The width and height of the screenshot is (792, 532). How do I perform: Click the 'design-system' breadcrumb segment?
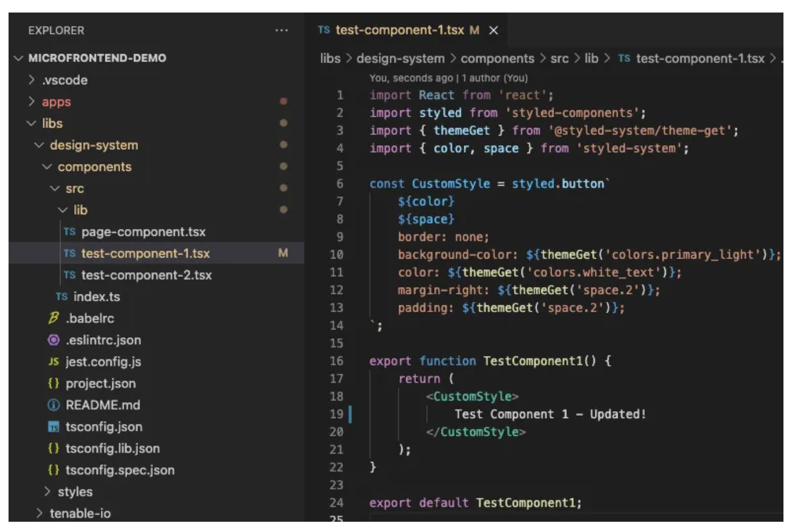(401, 58)
